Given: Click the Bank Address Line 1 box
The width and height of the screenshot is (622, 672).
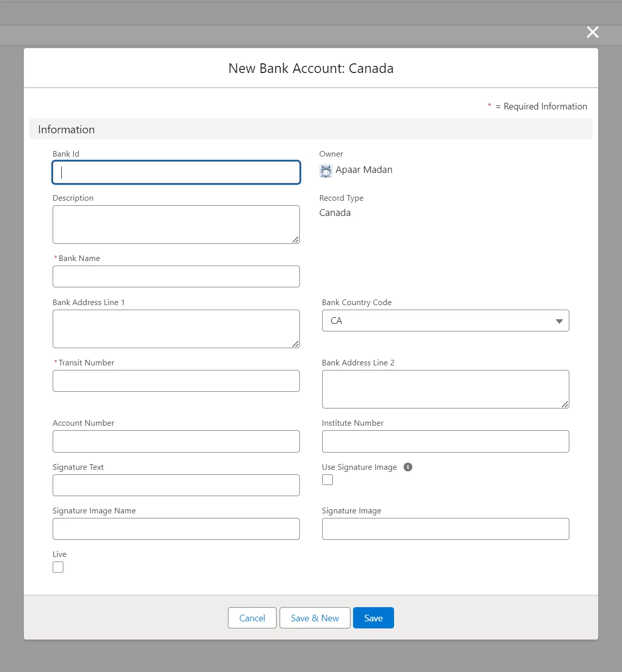Looking at the screenshot, I should tap(176, 329).
